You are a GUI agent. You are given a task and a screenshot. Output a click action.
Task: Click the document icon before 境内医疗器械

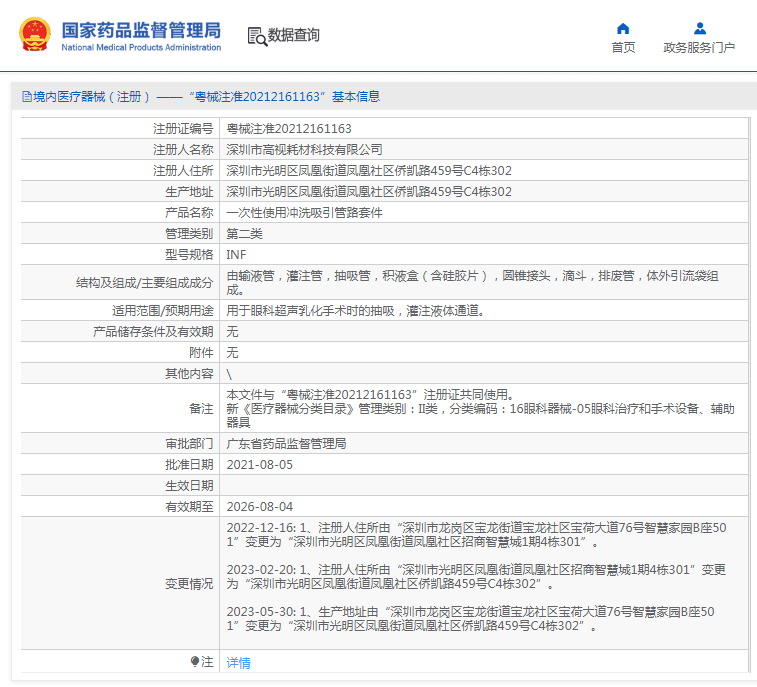coord(27,97)
